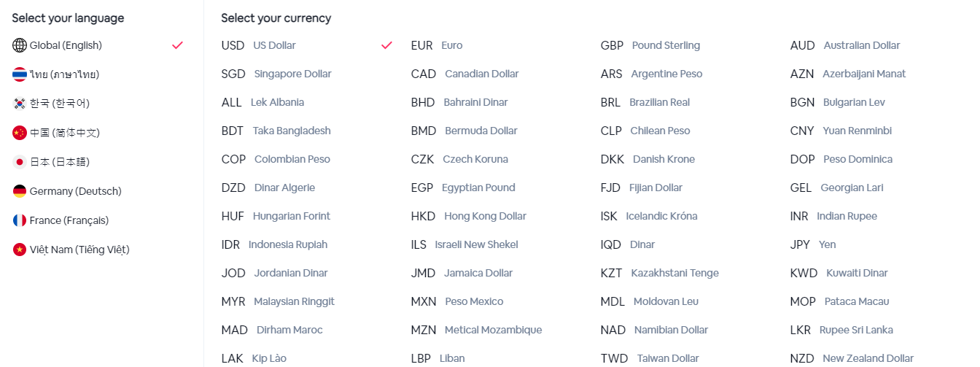Click the globe icon for Global English
Screen dimensions: 980x367
point(20,45)
